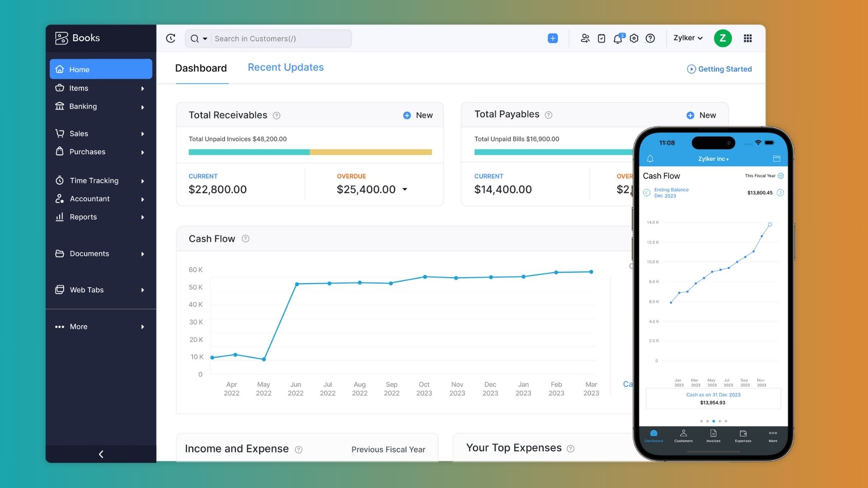
Task: Open the overdue $25,400.00 dropdown arrow
Action: [x=405, y=189]
